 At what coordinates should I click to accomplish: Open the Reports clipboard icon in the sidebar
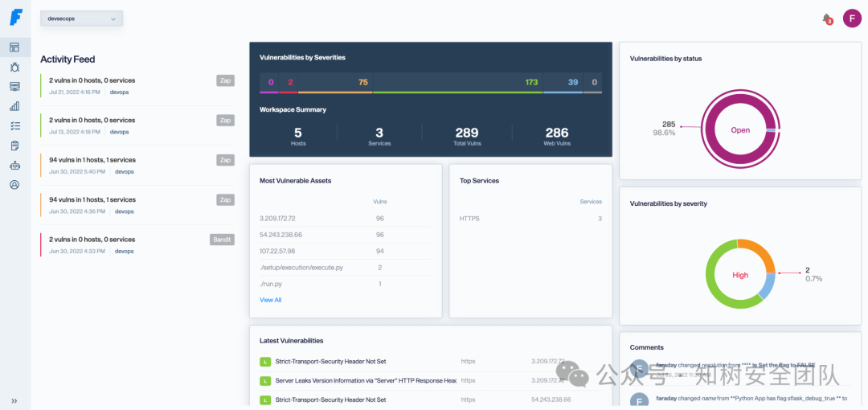click(15, 146)
